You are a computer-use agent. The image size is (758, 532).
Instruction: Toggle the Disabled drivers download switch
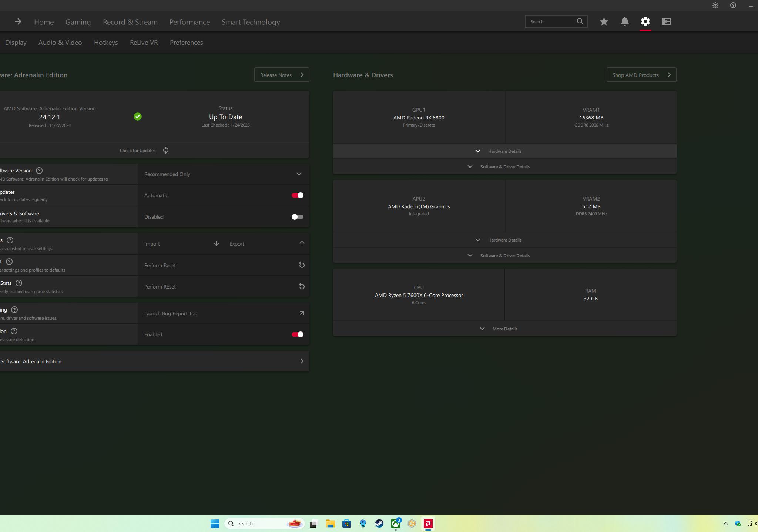(x=298, y=217)
